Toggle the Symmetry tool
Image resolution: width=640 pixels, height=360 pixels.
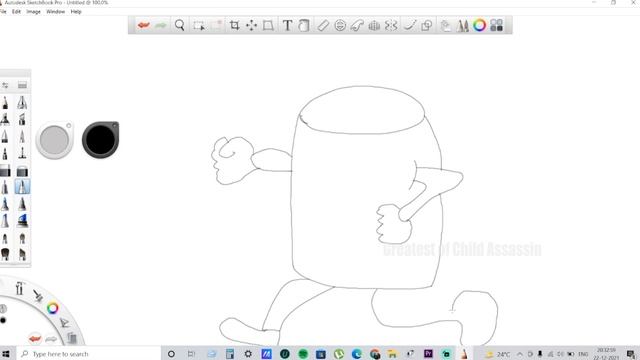coord(391,25)
